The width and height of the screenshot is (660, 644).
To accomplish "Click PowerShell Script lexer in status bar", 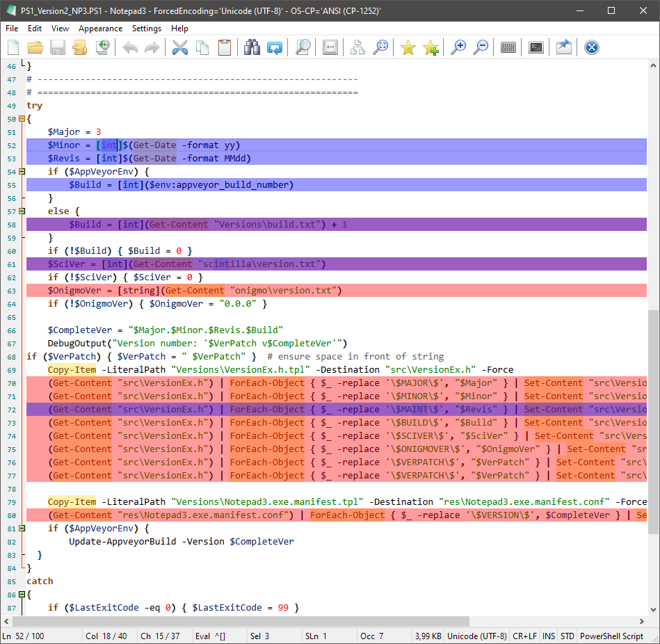I will tap(612, 636).
